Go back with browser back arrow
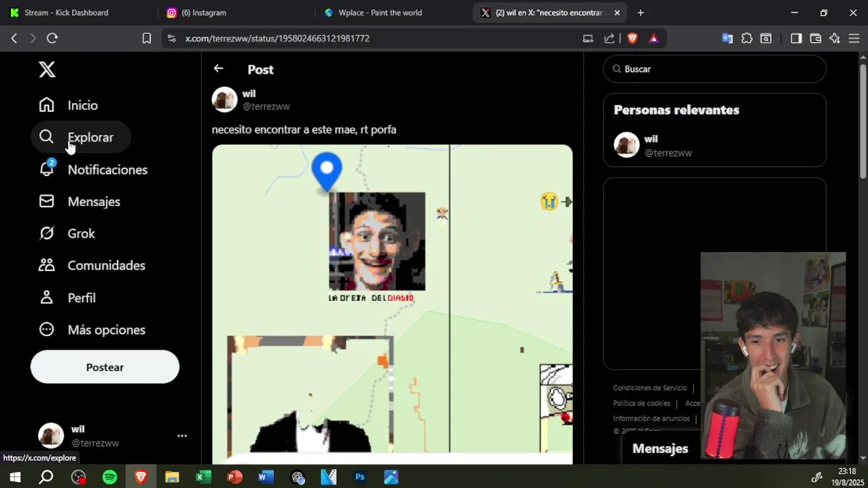The image size is (868, 488). click(14, 39)
